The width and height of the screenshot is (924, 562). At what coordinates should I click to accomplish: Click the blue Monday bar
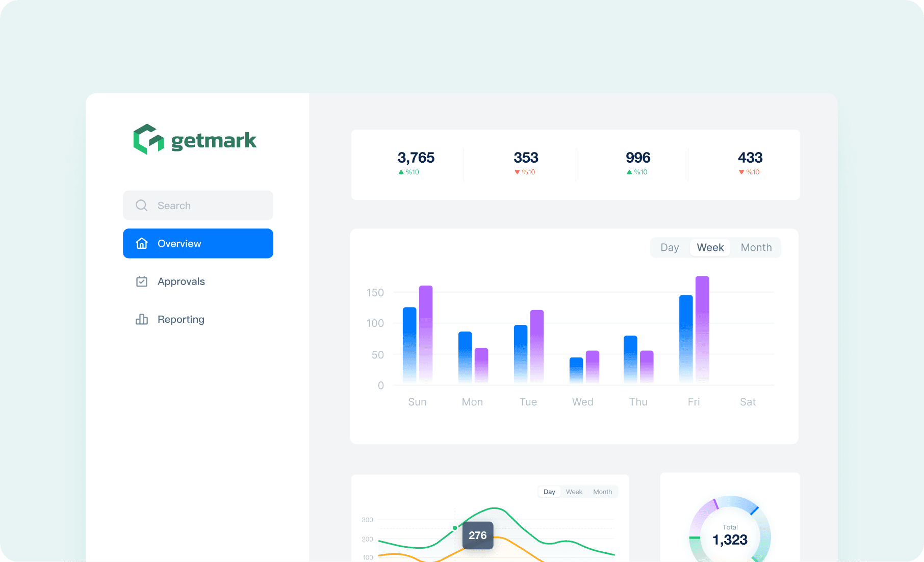pyautogui.click(x=465, y=357)
